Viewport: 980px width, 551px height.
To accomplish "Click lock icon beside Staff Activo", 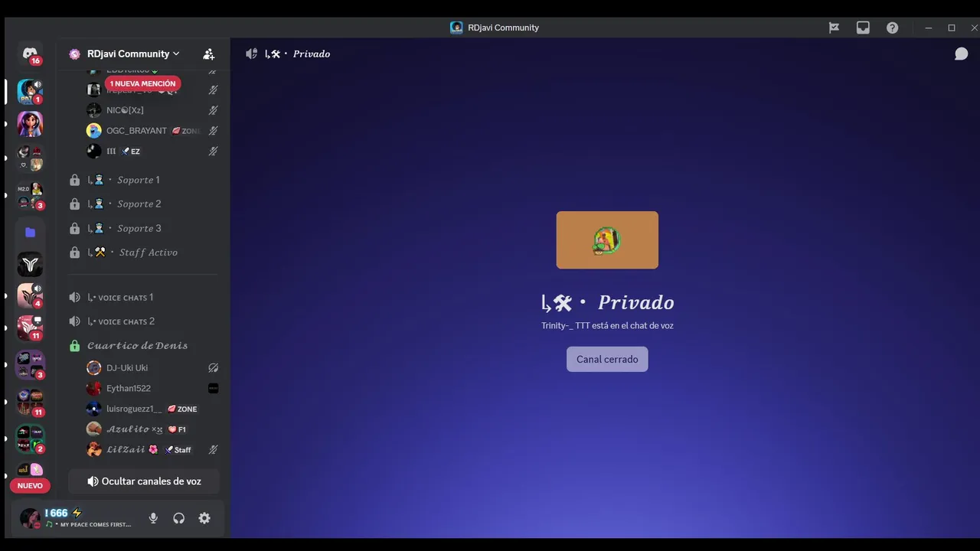I will coord(74,253).
